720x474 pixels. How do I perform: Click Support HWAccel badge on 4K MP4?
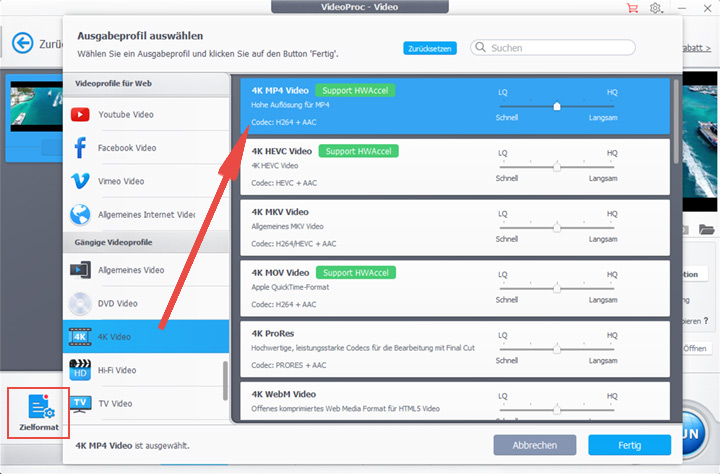[355, 90]
